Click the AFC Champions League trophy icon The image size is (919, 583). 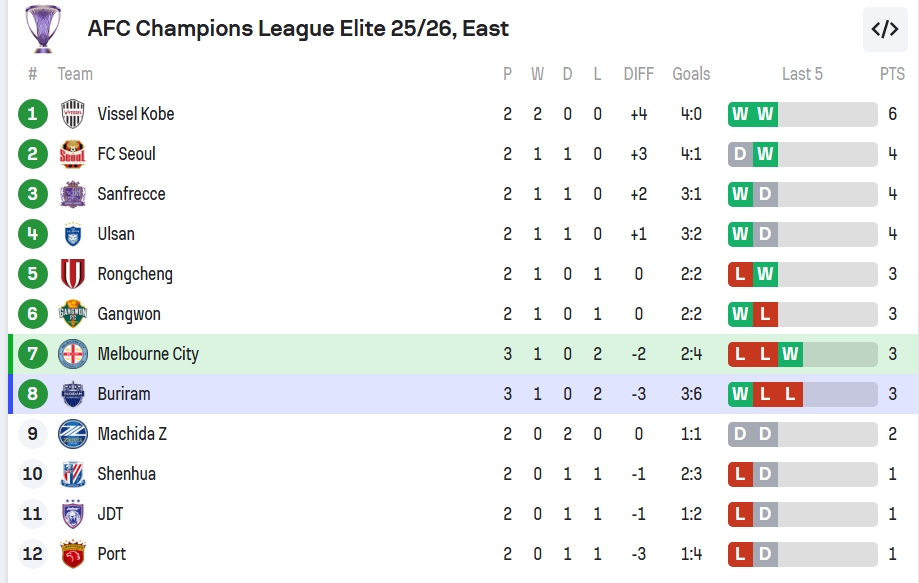[x=42, y=29]
